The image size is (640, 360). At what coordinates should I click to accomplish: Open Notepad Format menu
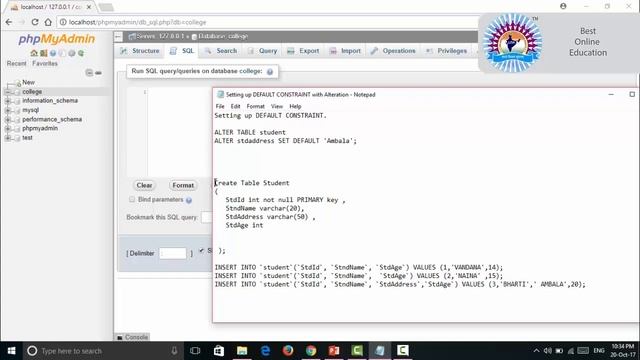[256, 107]
